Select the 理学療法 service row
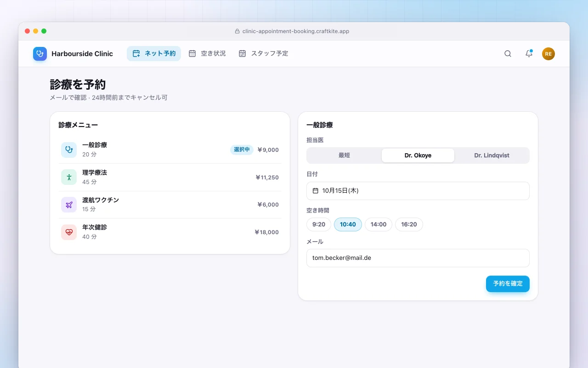Screen dimensions: 588x368 tap(170, 177)
